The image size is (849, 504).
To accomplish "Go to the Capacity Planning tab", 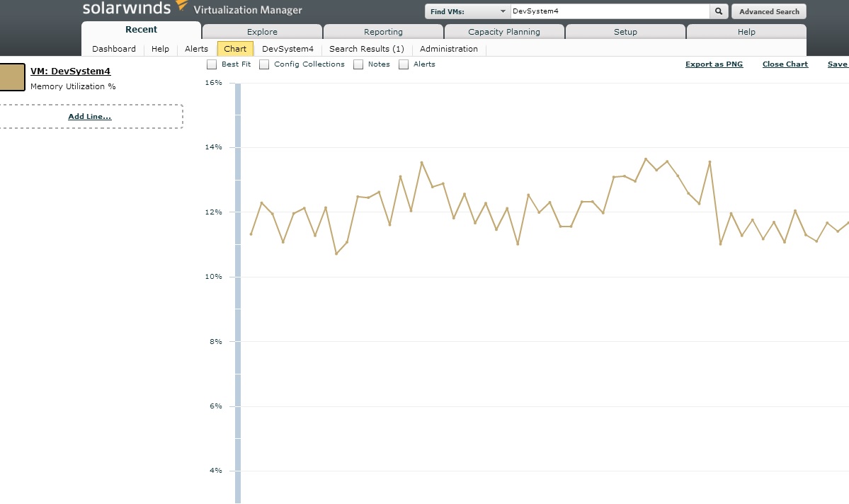I will coord(504,32).
